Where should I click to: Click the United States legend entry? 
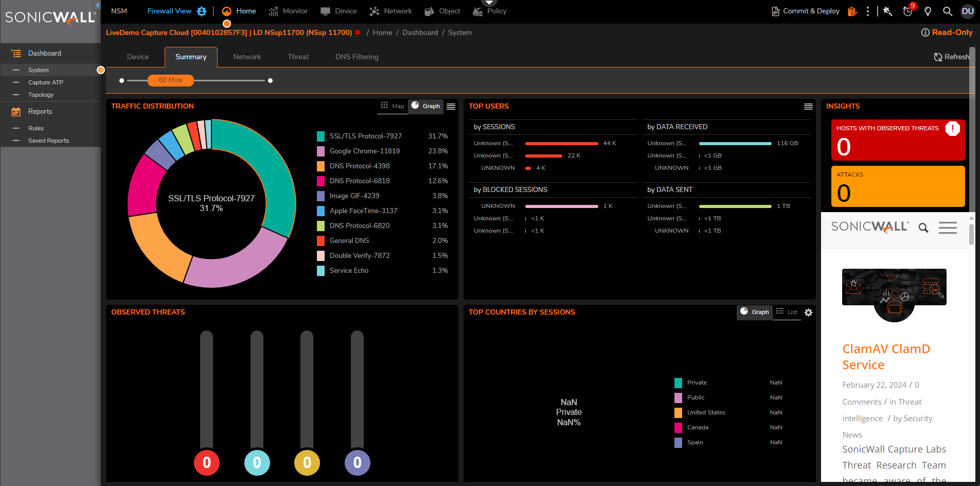point(706,412)
